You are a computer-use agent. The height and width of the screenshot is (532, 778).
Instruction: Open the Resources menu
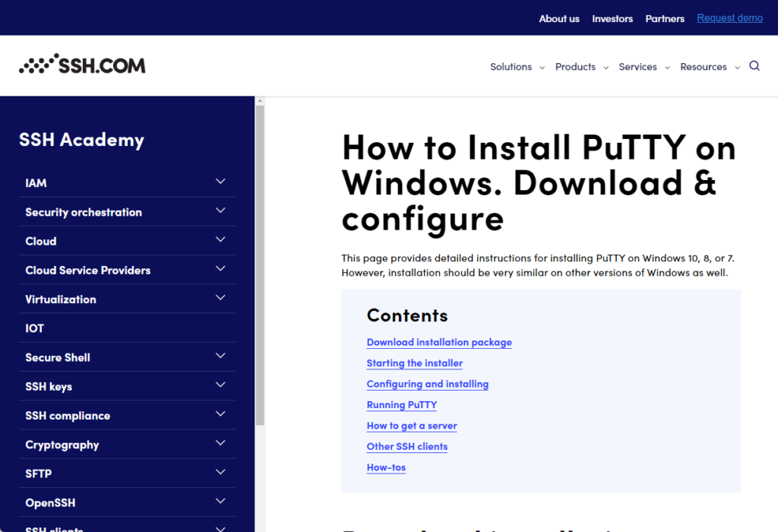click(703, 67)
